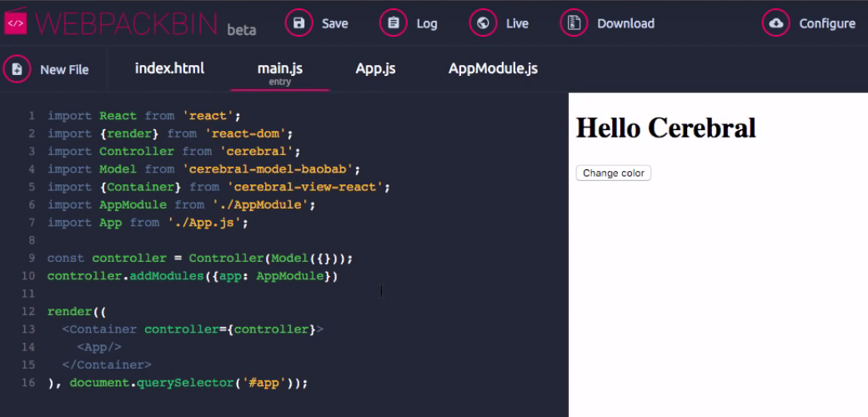Click the '#app' string on line 16
868x417 pixels.
coord(263,383)
